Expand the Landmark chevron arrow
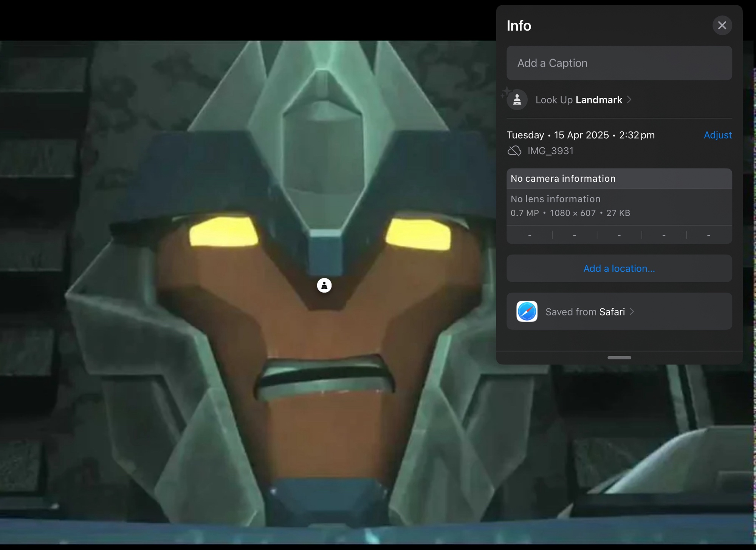 (x=629, y=99)
